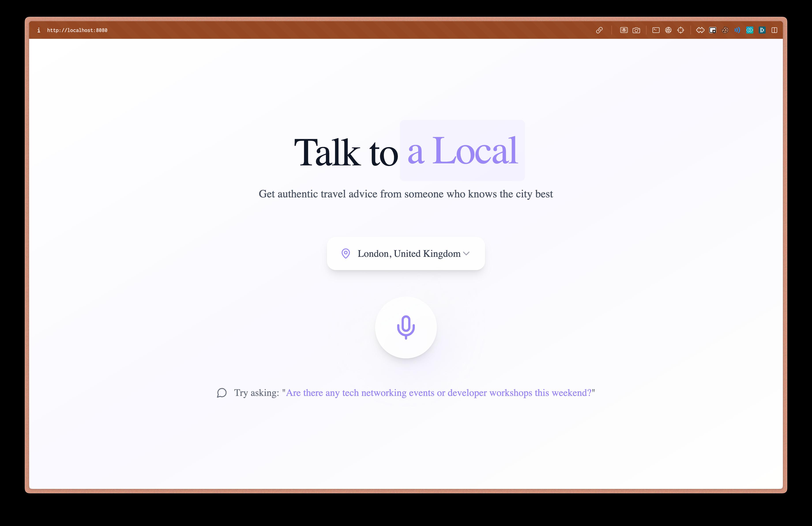Click the cookie extension icon
The height and width of the screenshot is (526, 812).
[x=725, y=30]
